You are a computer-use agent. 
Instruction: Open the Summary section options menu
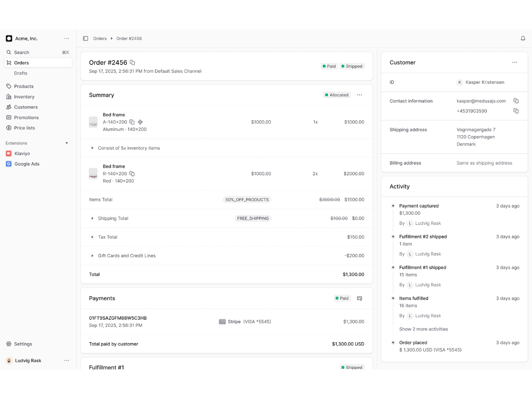[360, 95]
